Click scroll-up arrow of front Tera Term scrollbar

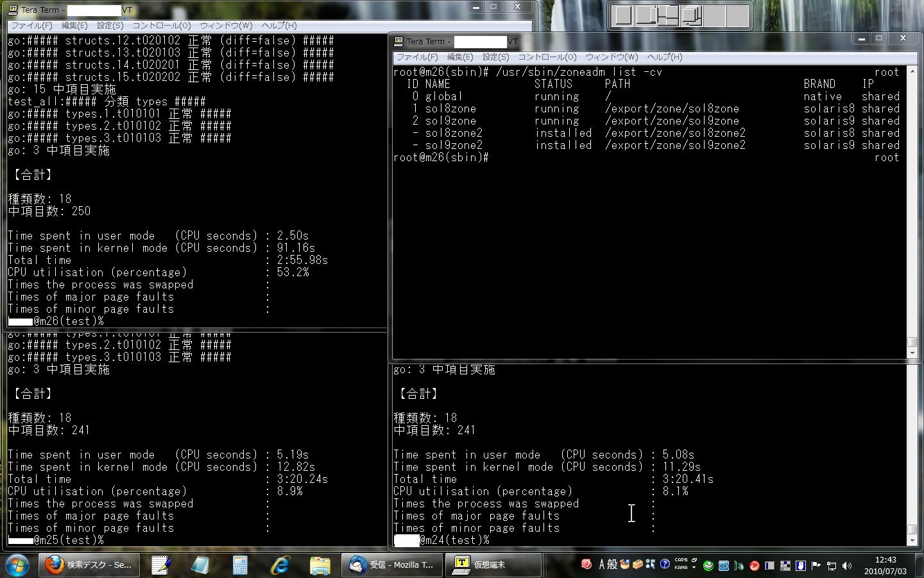912,72
